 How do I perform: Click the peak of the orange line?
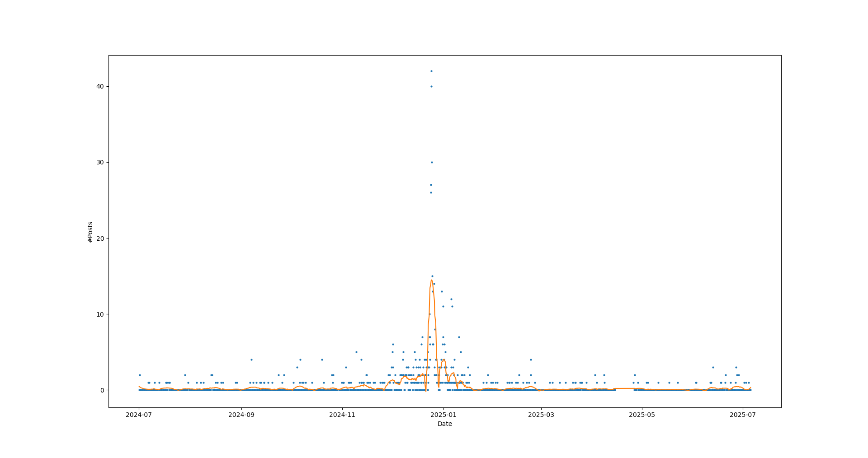431,280
